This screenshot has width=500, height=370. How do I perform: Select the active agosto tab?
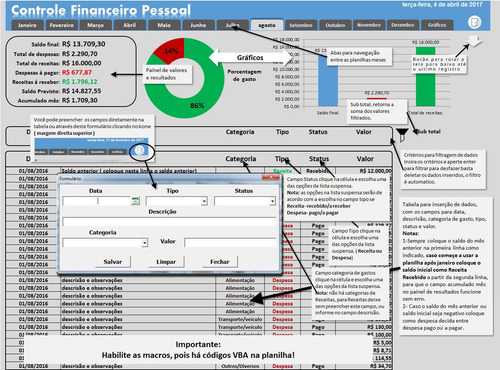pos(267,25)
